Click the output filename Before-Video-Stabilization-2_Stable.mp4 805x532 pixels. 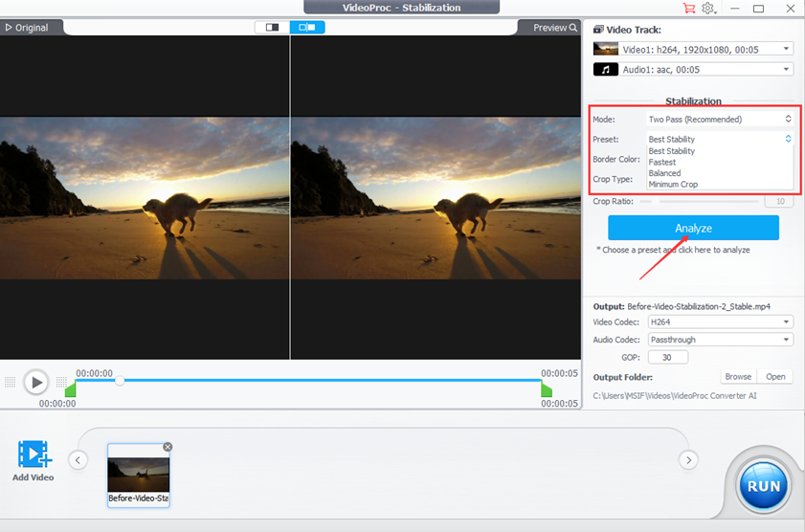(699, 306)
